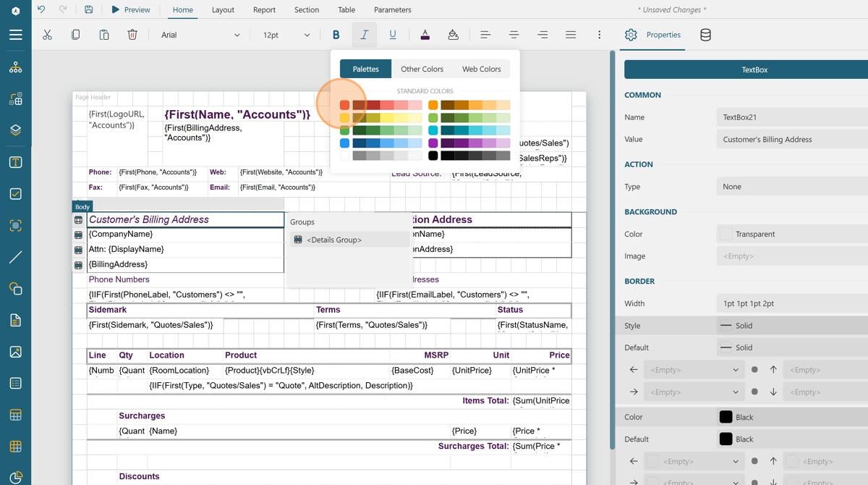Align text to center
The width and height of the screenshot is (868, 485).
point(514,35)
